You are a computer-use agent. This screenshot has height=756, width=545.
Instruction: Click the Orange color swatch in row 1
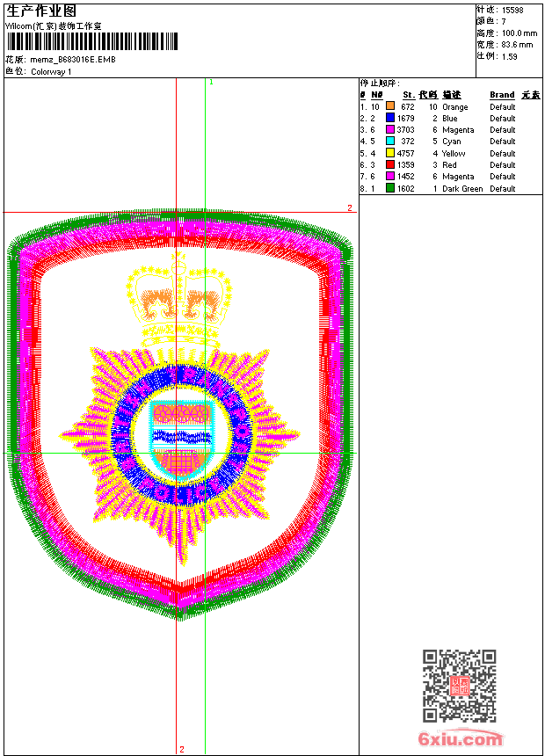click(x=390, y=106)
